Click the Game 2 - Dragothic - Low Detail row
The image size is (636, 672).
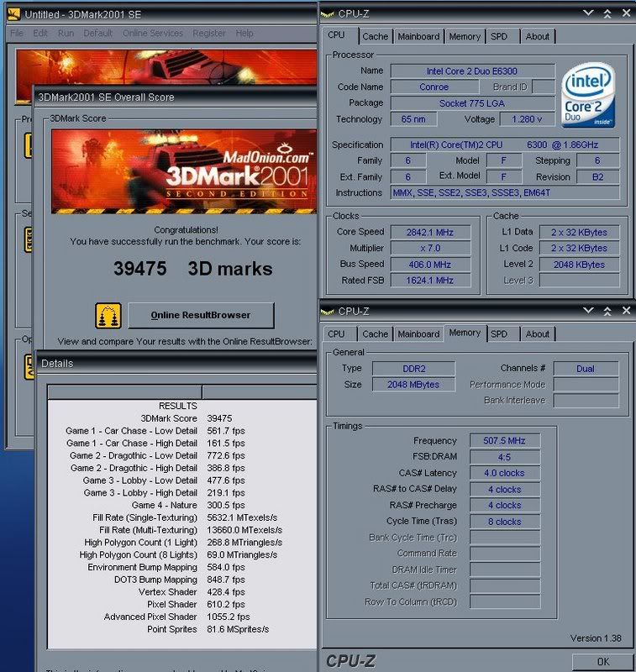(182, 455)
